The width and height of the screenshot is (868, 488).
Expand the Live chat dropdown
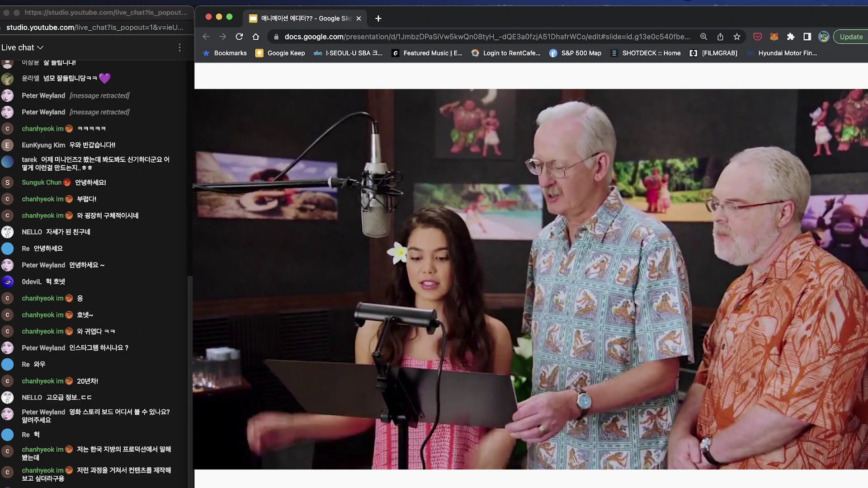22,47
